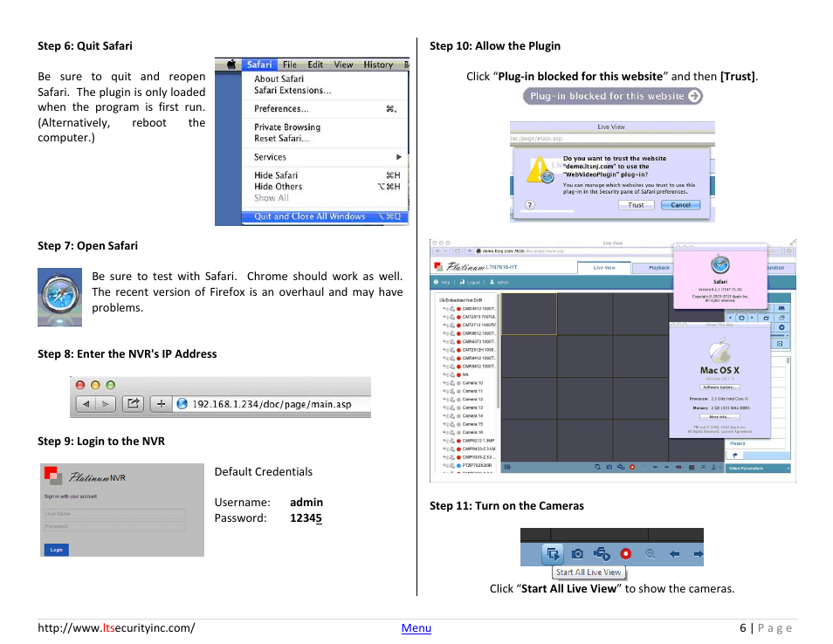This screenshot has width=833, height=644.
Task: Click the small red record icon in NVR live view toolbar
Action: click(x=632, y=467)
